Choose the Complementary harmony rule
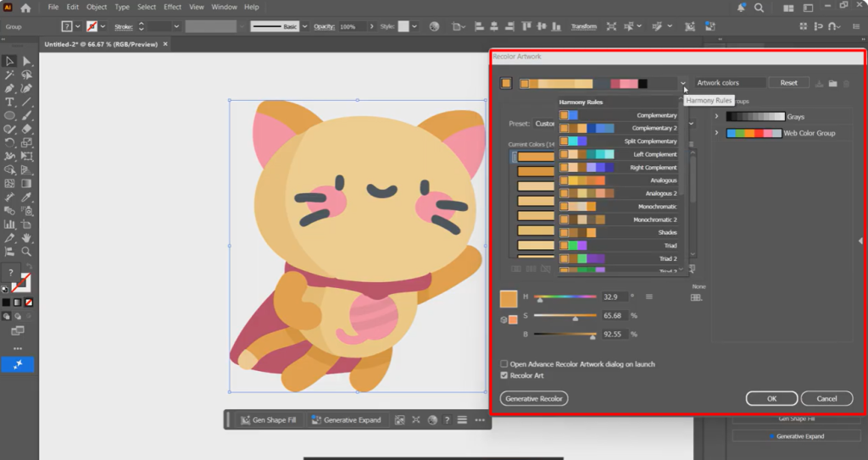This screenshot has width=868, height=460. coord(618,115)
